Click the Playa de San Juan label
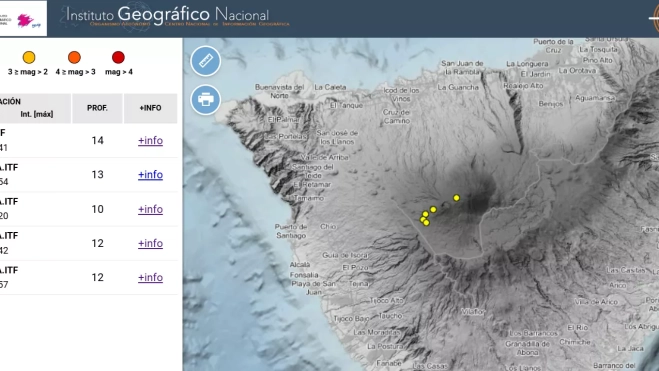 (314, 288)
